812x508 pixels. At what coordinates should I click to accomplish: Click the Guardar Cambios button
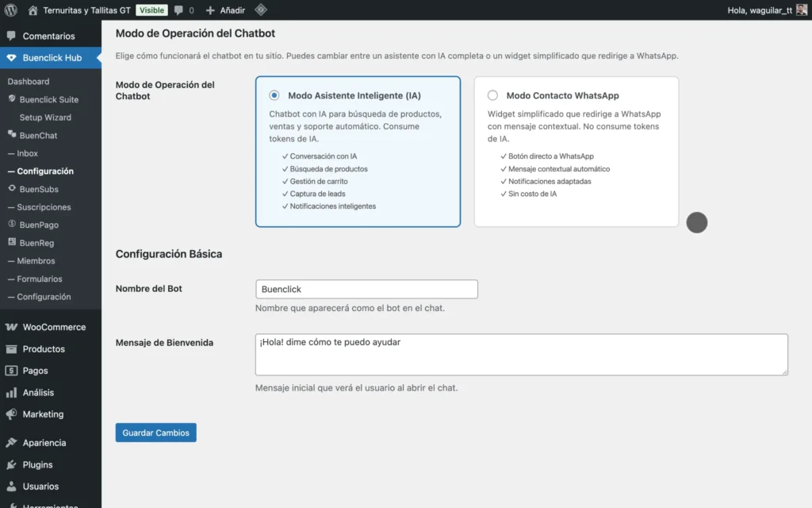coord(155,433)
